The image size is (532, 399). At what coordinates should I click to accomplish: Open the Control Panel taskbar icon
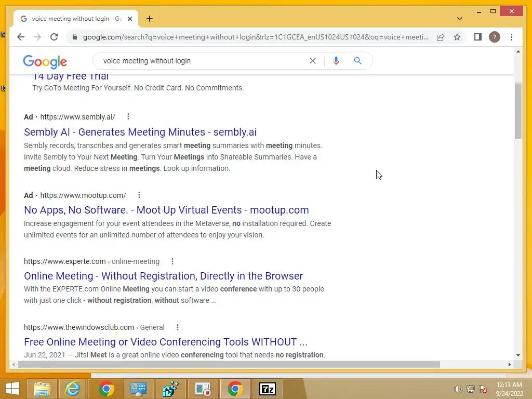tap(138, 389)
